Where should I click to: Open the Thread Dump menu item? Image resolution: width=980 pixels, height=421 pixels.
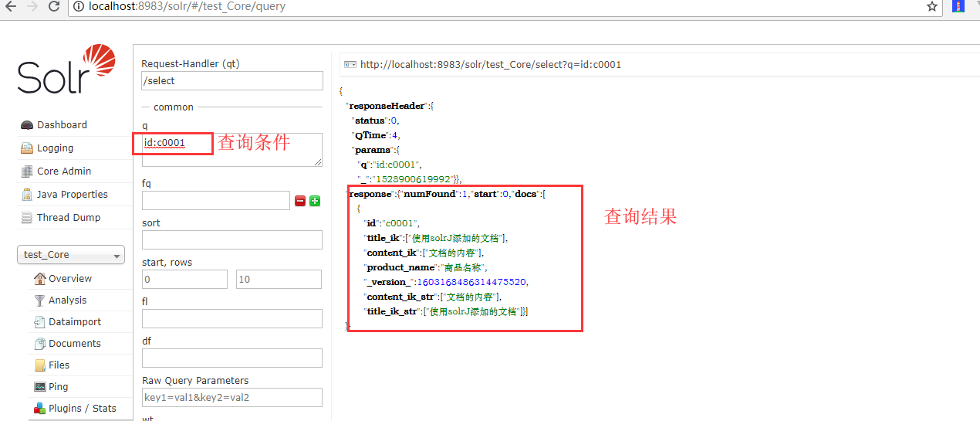tap(69, 218)
